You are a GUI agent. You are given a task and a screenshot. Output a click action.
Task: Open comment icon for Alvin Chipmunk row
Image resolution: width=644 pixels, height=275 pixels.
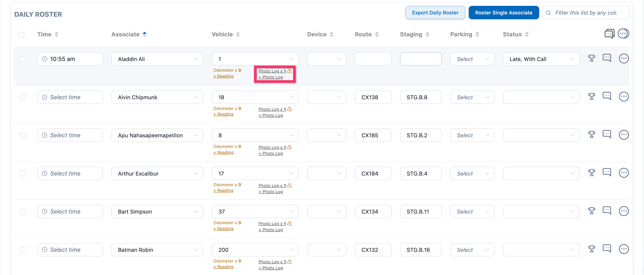coord(607,96)
